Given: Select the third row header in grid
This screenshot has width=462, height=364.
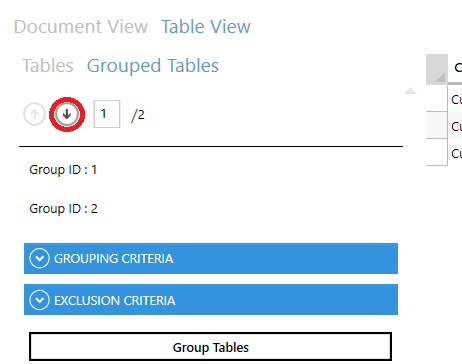Looking at the screenshot, I should [x=437, y=152].
